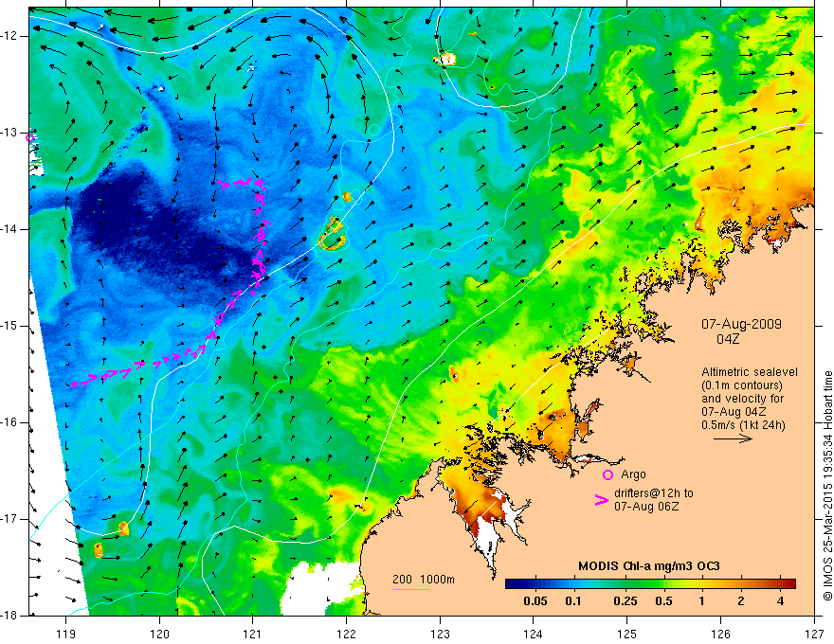The width and height of the screenshot is (834, 644).
Task: Click the 0.5m/s velocity scale arrow
Action: (x=733, y=438)
